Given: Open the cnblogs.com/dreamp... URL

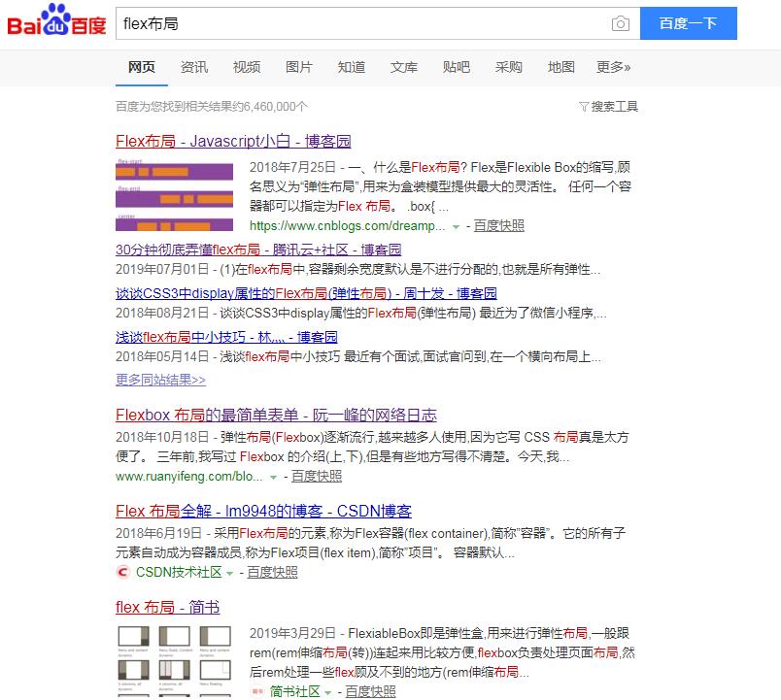Looking at the screenshot, I should click(347, 226).
